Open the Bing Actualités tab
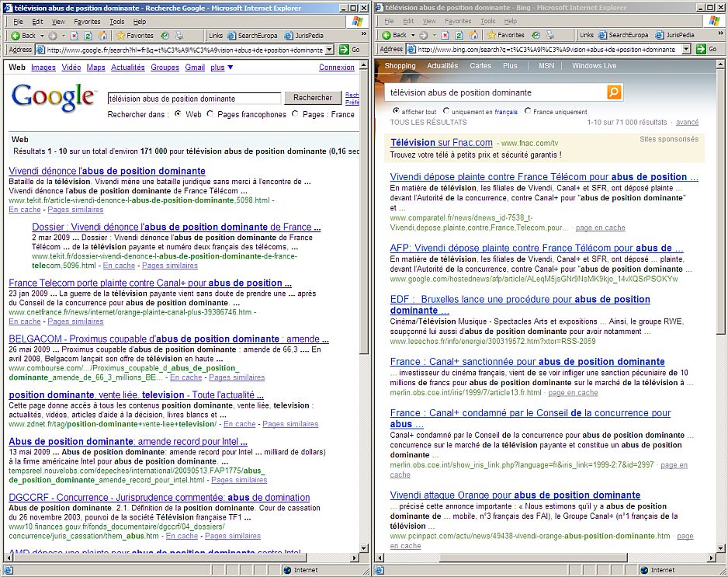This screenshot has height=577, width=728. pos(442,66)
